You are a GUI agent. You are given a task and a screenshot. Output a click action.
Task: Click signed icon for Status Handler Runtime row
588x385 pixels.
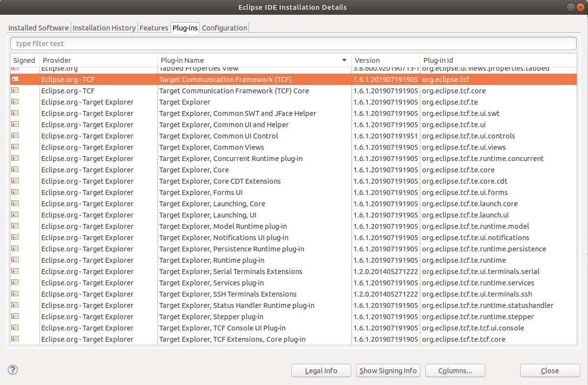[15, 305]
